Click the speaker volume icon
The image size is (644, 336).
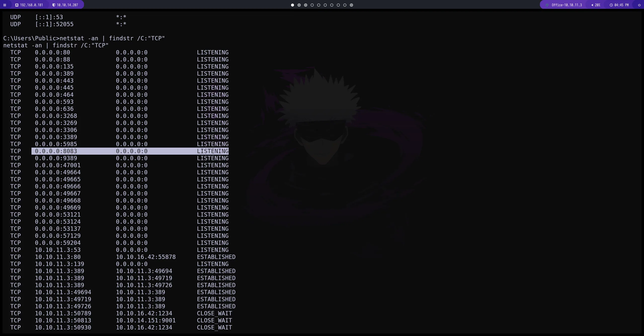pyautogui.click(x=592, y=5)
